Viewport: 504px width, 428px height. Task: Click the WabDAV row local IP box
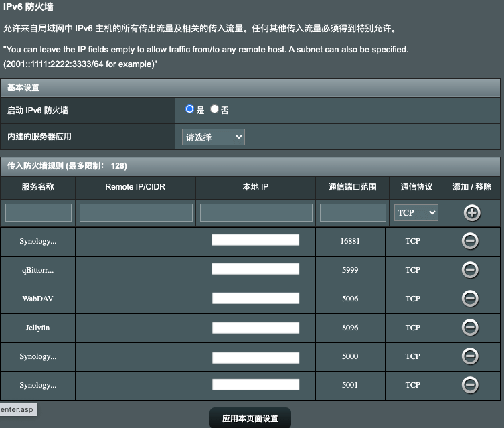(x=255, y=299)
